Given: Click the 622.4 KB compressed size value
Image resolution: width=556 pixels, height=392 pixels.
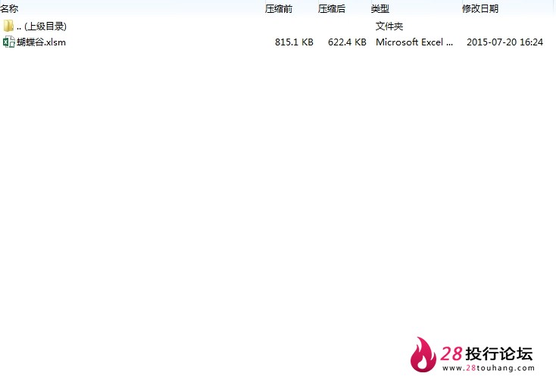Looking at the screenshot, I should pyautogui.click(x=347, y=42).
